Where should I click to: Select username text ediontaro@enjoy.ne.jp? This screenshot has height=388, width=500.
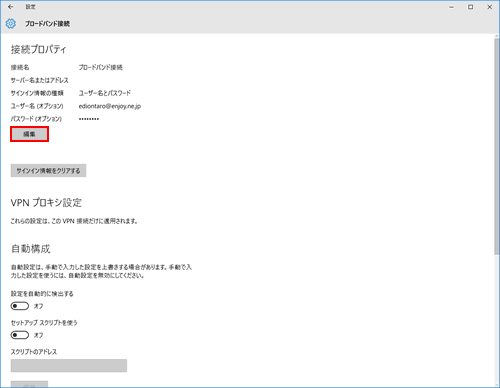[110, 106]
